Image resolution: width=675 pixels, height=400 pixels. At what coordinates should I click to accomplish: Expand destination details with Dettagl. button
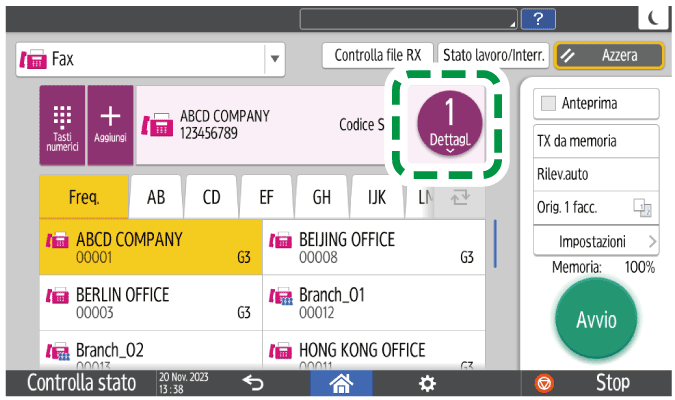(x=449, y=126)
